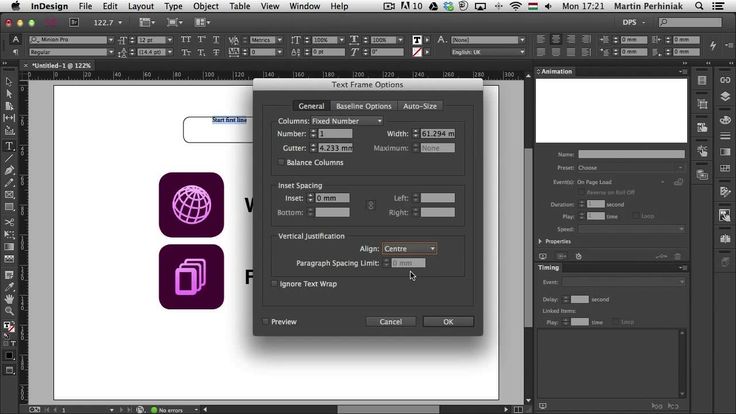Select the Page tool

click(x=9, y=106)
